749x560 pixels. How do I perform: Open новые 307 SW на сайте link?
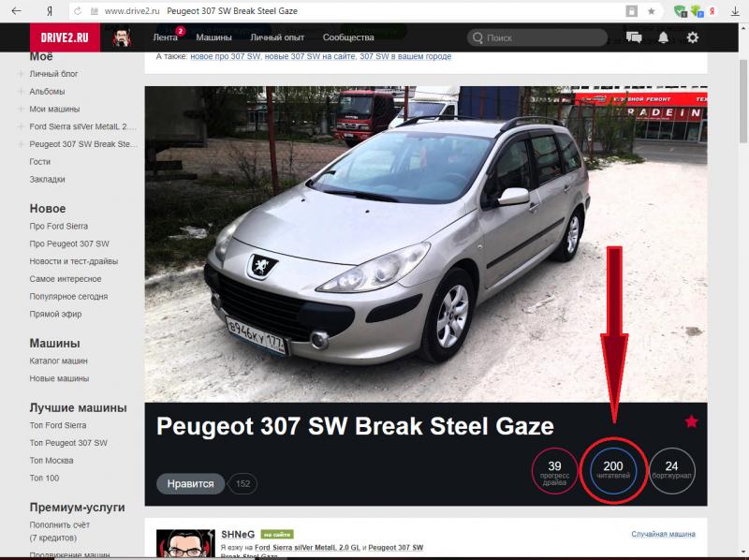[310, 56]
